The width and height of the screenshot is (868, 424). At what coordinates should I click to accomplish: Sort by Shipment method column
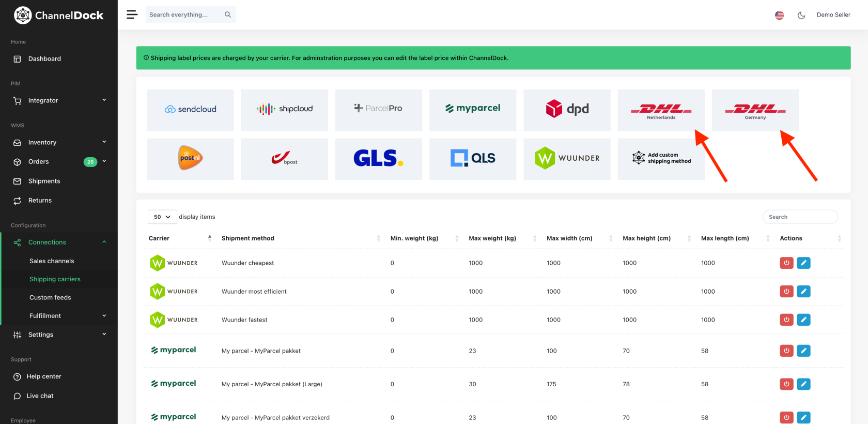point(301,238)
